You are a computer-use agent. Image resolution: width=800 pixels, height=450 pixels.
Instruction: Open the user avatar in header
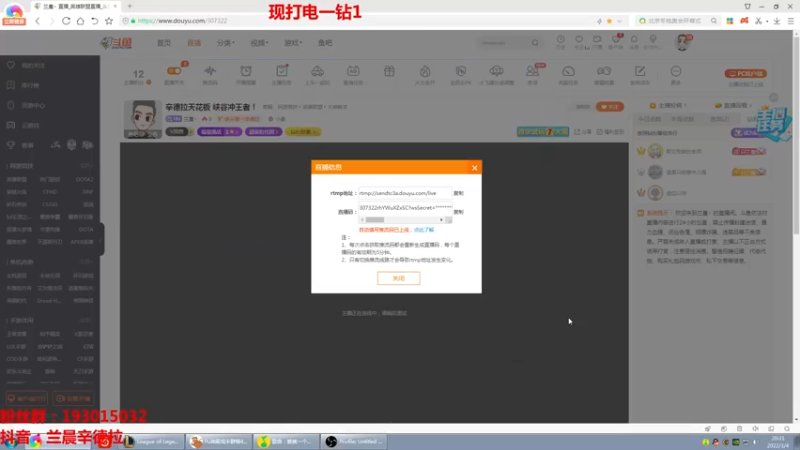coord(682,42)
